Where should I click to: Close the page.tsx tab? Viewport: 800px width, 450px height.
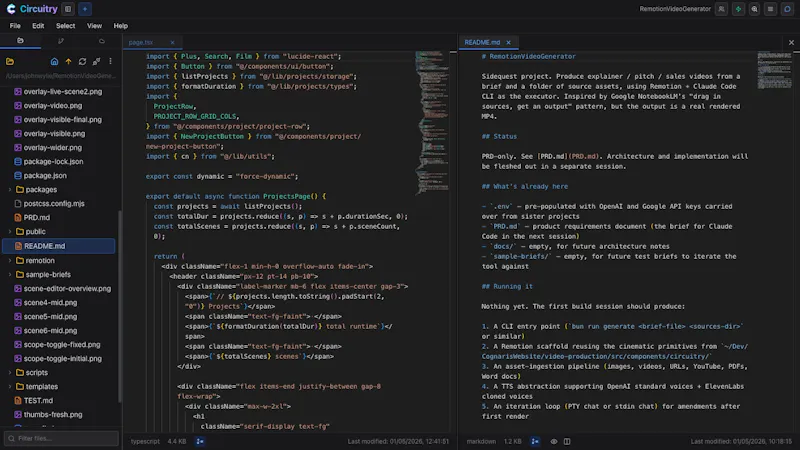coord(172,42)
